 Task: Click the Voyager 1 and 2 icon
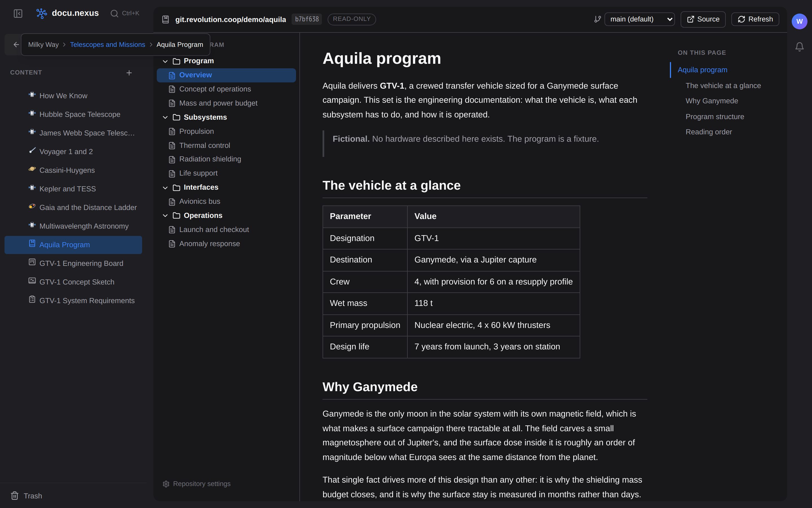pos(32,150)
